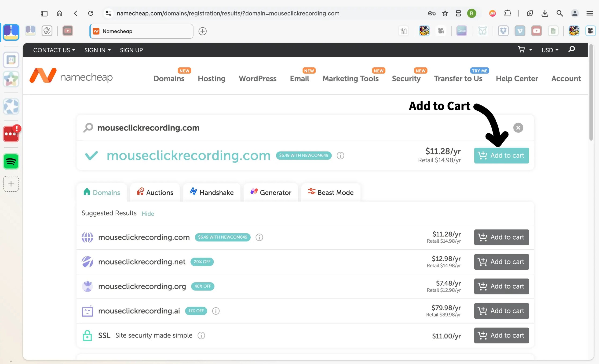Open Spotify from the browser sidebar
Image resolution: width=599 pixels, height=364 pixels.
tap(11, 161)
